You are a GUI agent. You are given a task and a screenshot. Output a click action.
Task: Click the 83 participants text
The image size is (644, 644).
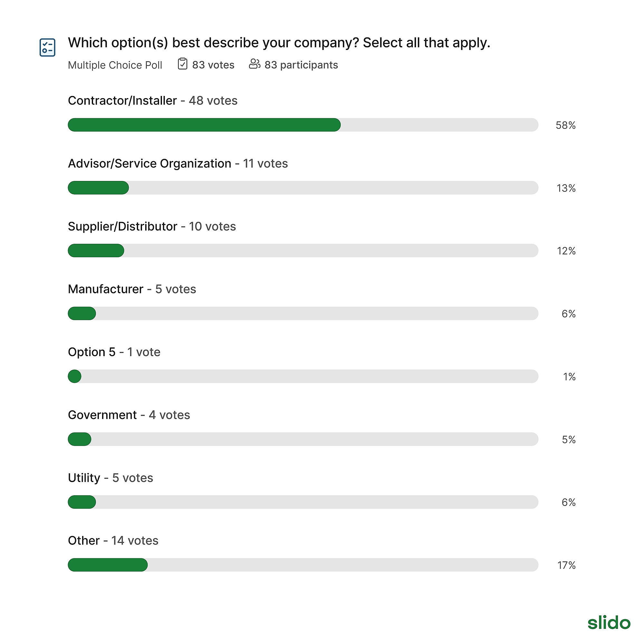[x=301, y=65]
